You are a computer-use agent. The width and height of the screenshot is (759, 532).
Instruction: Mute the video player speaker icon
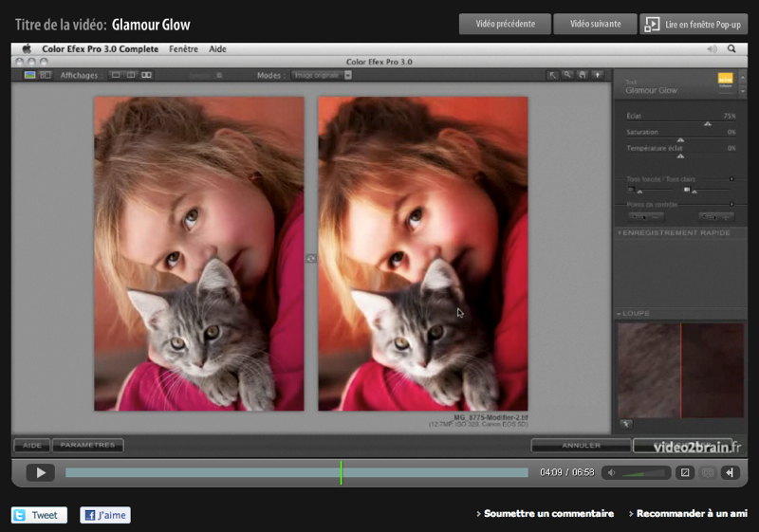[x=611, y=473]
